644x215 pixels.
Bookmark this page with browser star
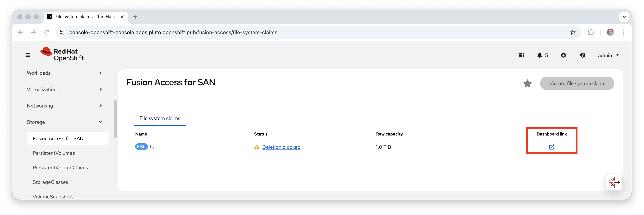tap(573, 32)
